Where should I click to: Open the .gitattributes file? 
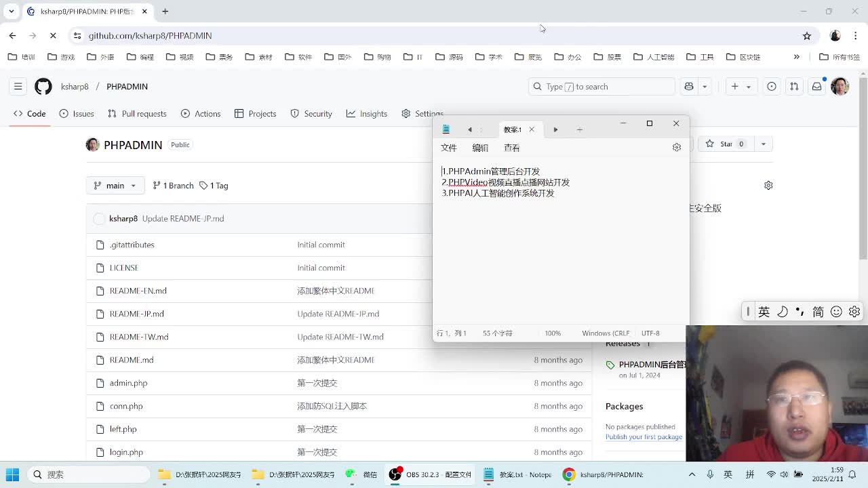coord(132,245)
